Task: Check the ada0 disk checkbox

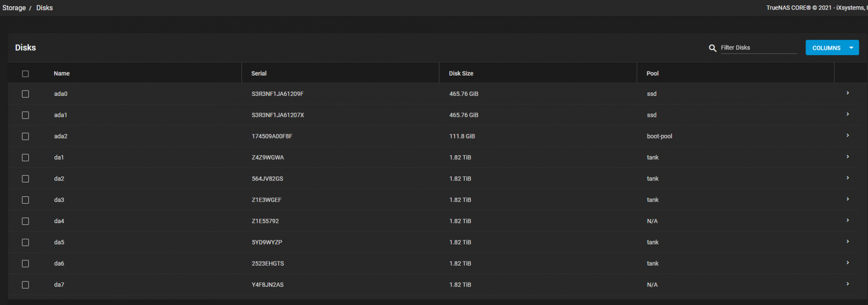Action: pos(25,94)
